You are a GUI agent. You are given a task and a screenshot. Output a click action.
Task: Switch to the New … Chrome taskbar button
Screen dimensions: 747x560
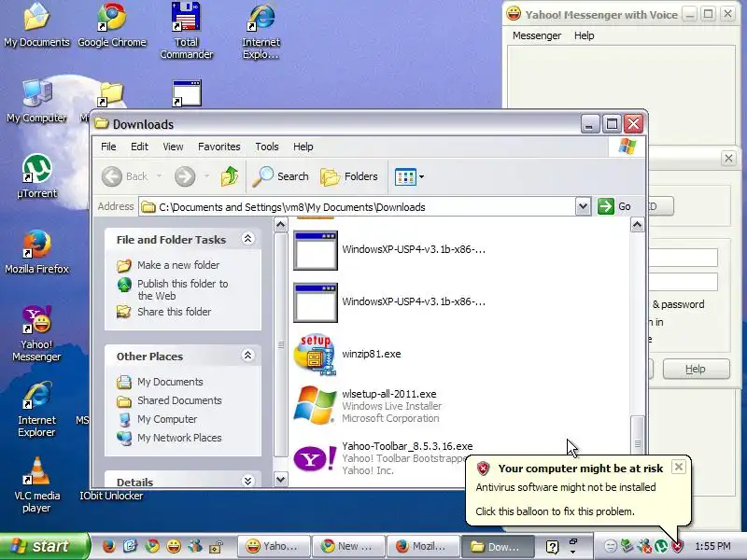tap(347, 546)
